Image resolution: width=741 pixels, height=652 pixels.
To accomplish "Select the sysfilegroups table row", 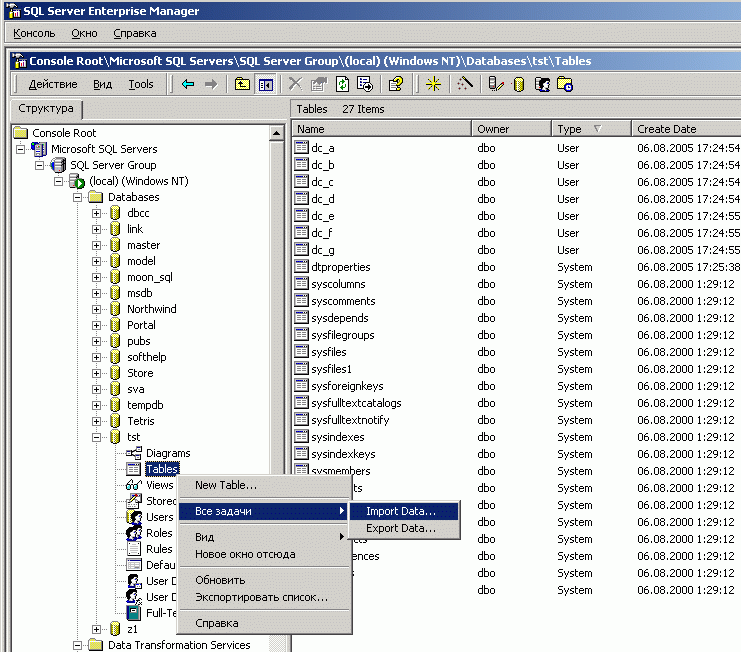I will click(517, 335).
